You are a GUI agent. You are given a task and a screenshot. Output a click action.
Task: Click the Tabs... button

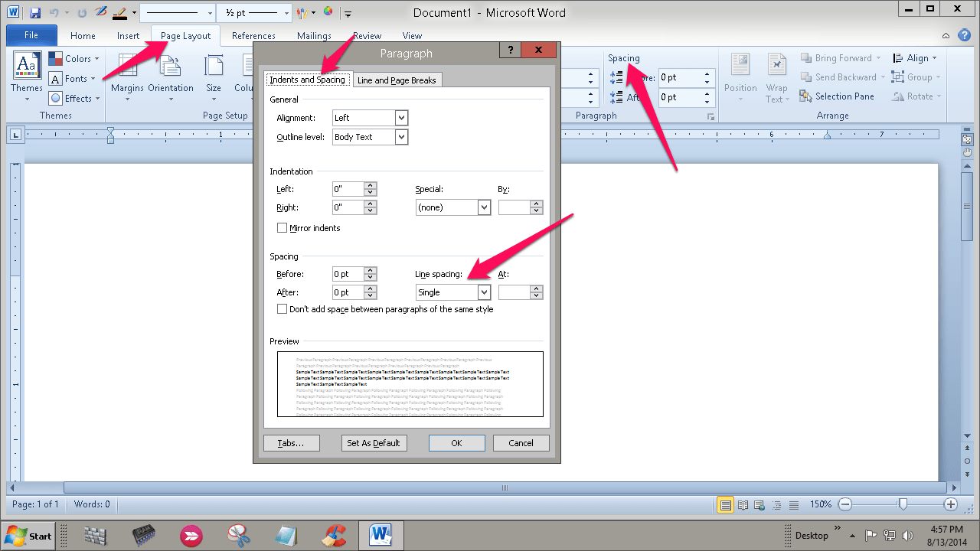pos(291,443)
